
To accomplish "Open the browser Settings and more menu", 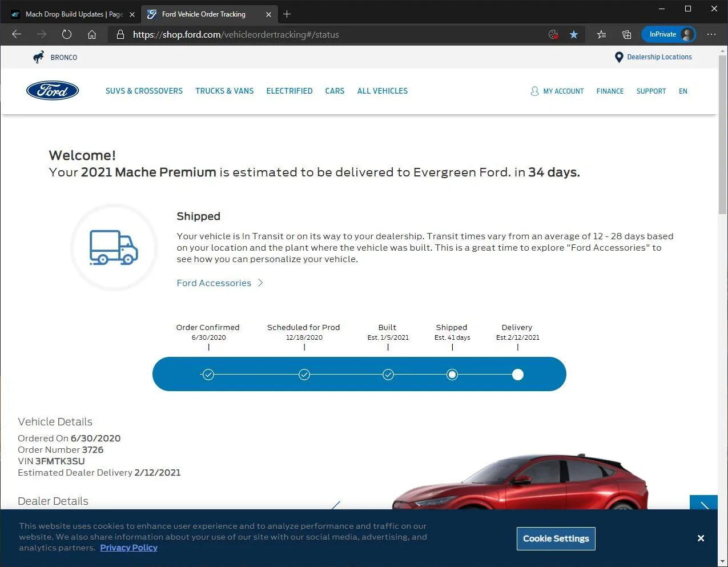I will click(711, 34).
